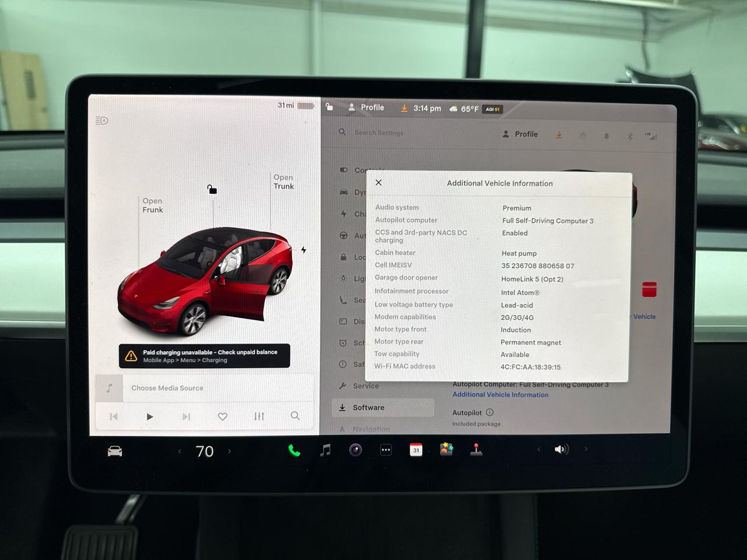Tap the lock icon above the car
747x560 pixels.
[212, 189]
